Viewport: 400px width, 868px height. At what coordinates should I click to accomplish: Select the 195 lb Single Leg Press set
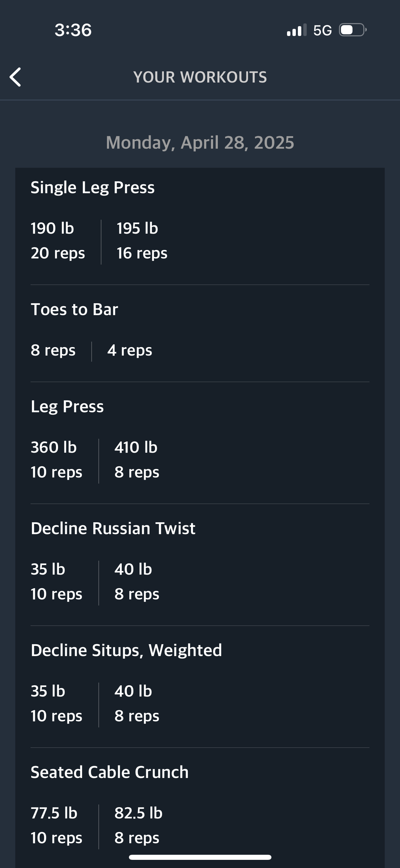[142, 241]
